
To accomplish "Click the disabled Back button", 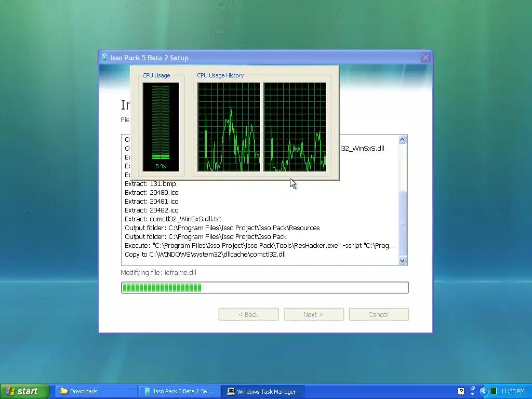I will pos(248,314).
